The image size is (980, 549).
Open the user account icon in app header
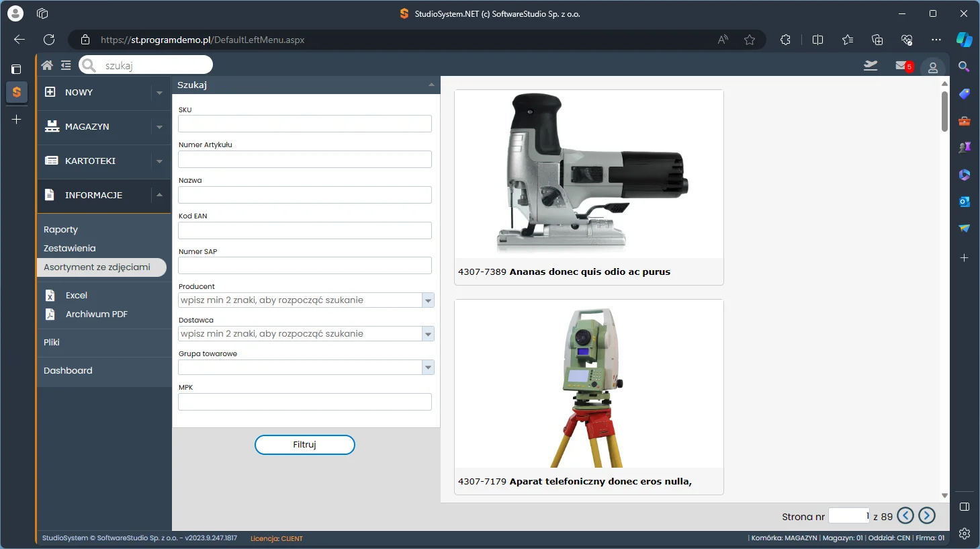click(933, 67)
